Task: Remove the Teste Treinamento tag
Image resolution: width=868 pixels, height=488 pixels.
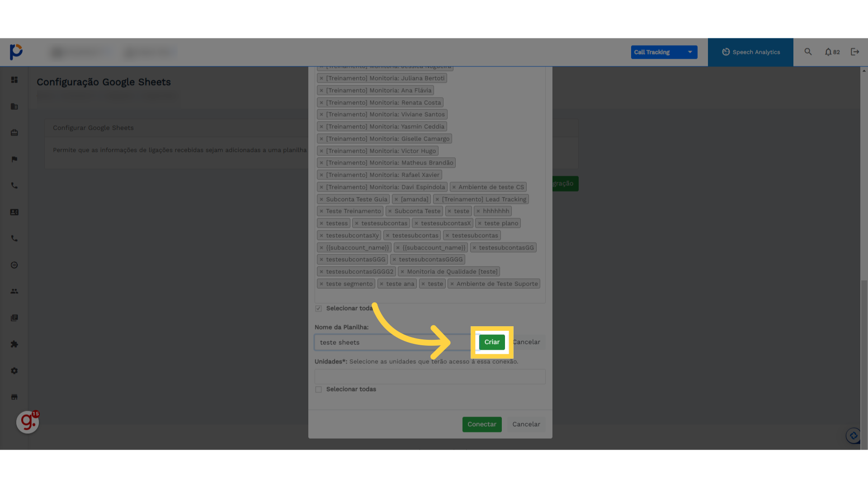Action: tap(321, 211)
